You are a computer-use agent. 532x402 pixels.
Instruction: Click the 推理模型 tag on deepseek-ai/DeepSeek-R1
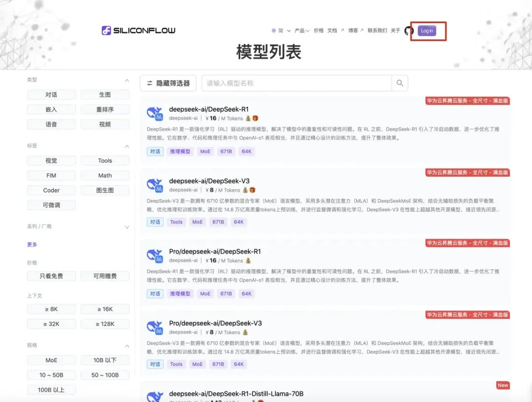click(180, 152)
